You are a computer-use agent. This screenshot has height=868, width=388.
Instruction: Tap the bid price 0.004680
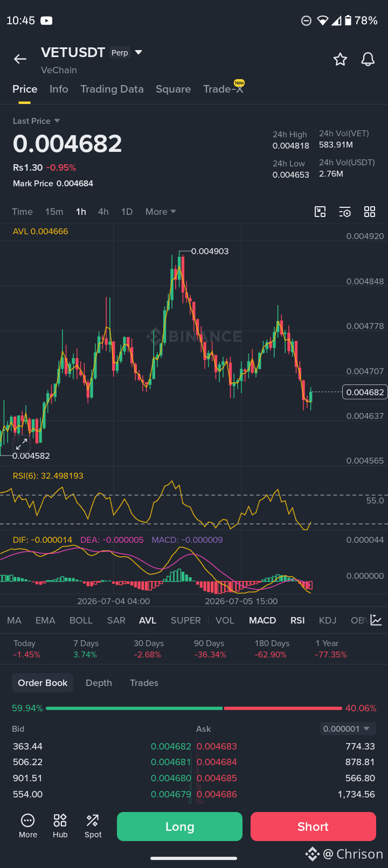coord(171,778)
